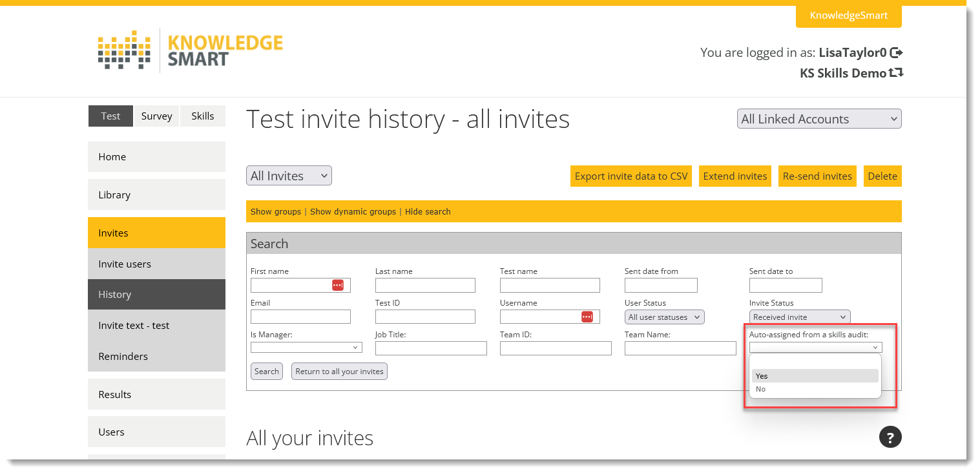The width and height of the screenshot is (980, 473).
Task: Open the Users menu item
Action: click(156, 432)
